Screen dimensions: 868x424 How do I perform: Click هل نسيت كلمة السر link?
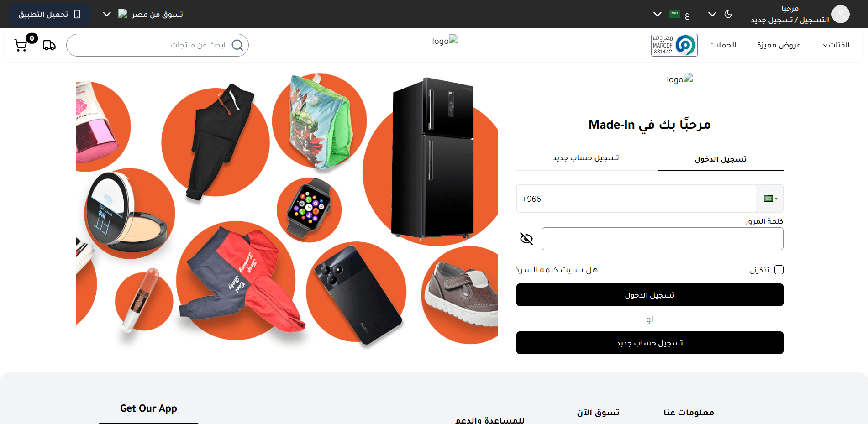(557, 270)
